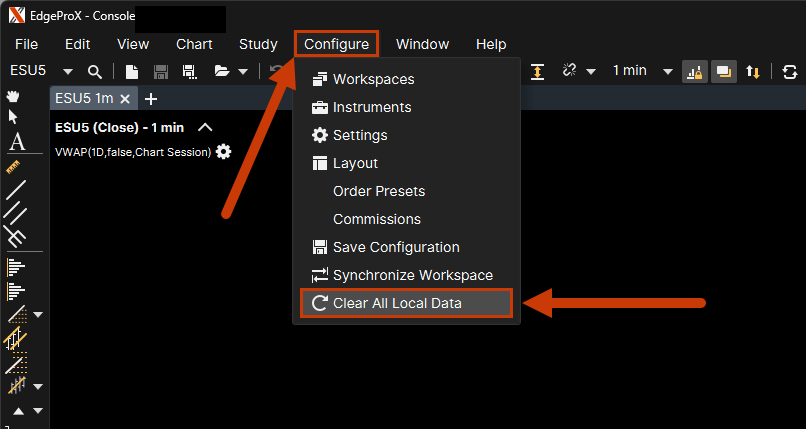Image resolution: width=806 pixels, height=429 pixels.
Task: Open the Study menu
Action: tap(258, 44)
